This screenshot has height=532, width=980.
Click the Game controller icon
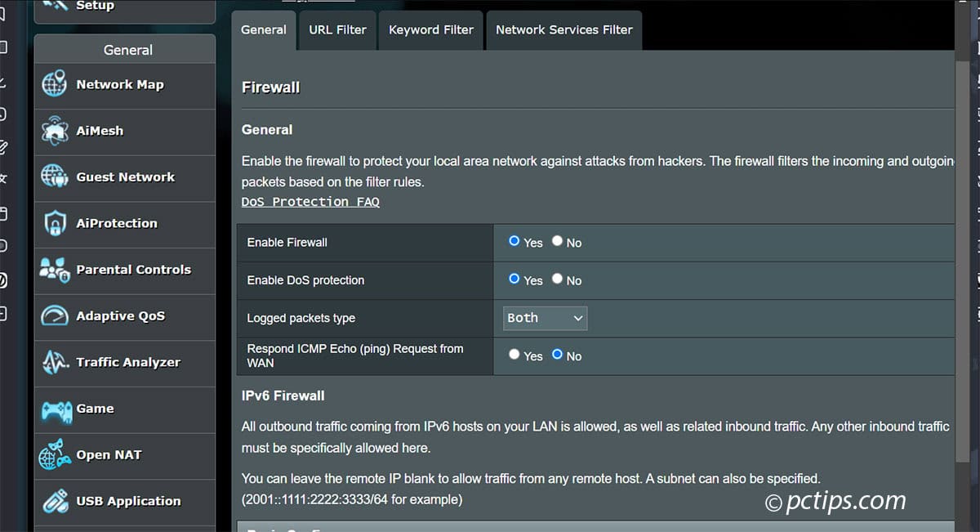(x=56, y=409)
